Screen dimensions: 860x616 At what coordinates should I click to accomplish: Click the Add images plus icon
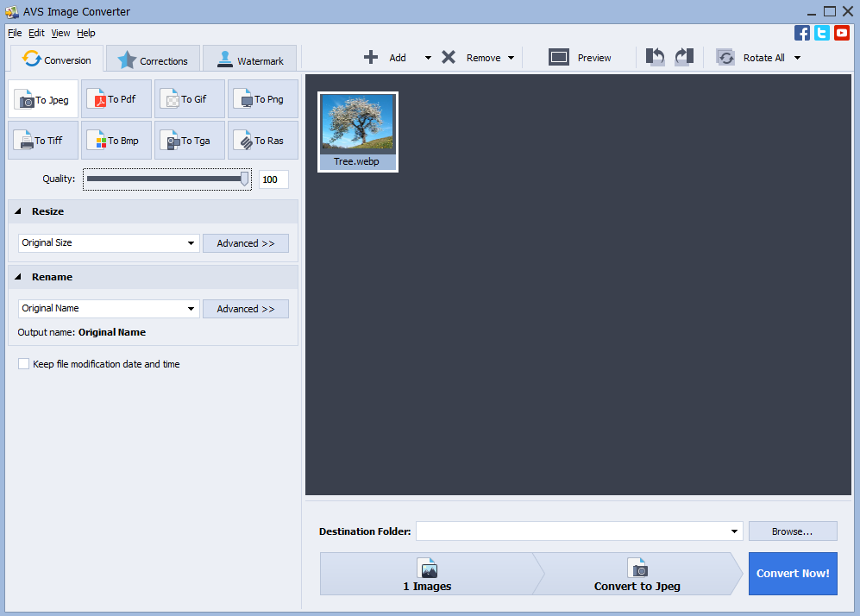tap(371, 57)
